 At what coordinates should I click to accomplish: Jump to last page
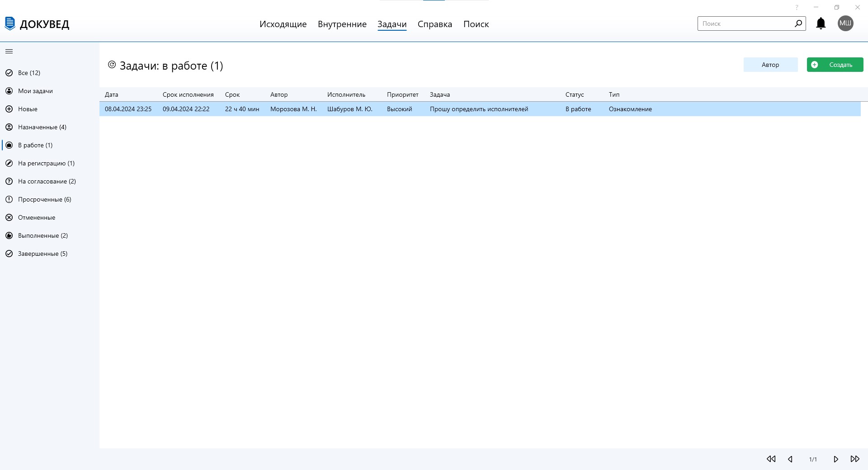855,459
